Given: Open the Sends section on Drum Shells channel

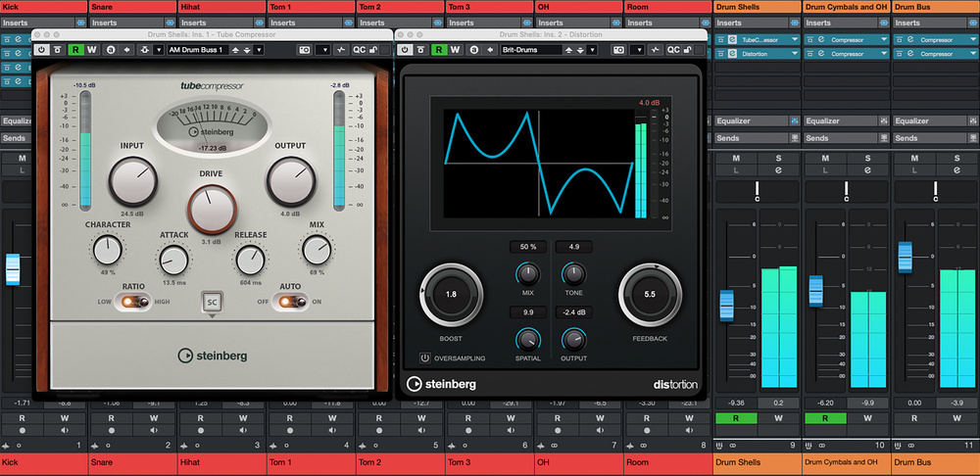Looking at the screenshot, I should pyautogui.click(x=750, y=138).
